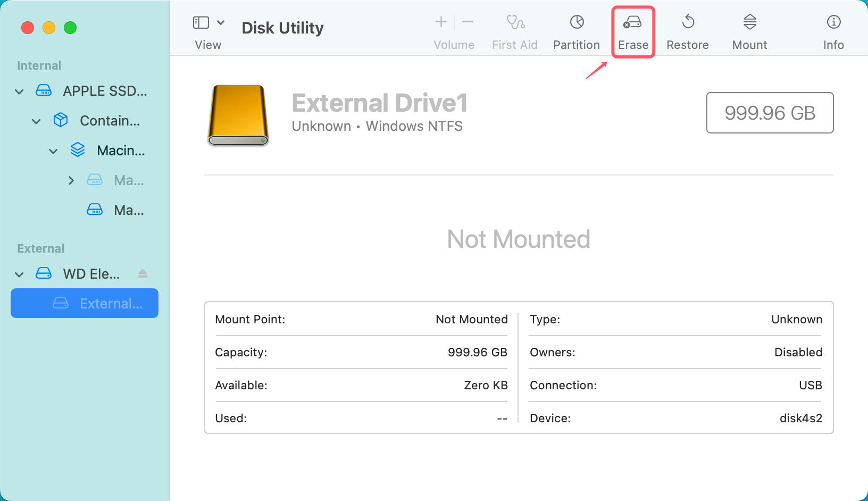Click the sidebar View icon
Screen dimensions: 868x501
pyautogui.click(x=201, y=22)
